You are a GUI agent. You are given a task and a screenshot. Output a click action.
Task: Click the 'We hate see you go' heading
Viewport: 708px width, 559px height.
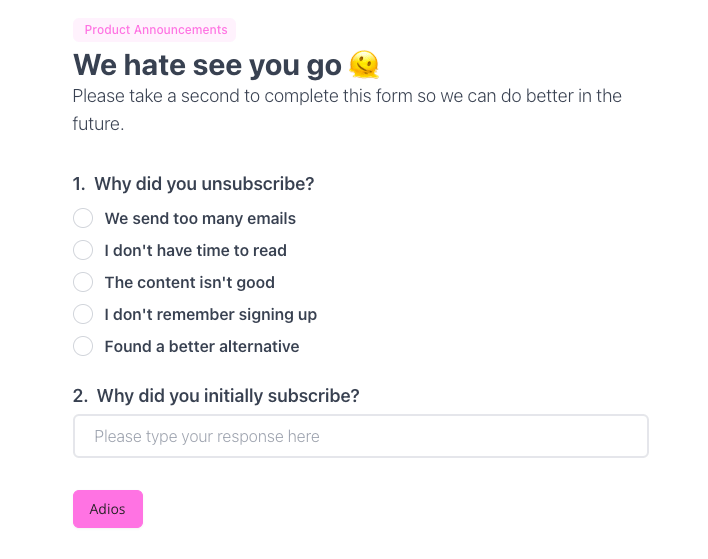[x=207, y=65]
